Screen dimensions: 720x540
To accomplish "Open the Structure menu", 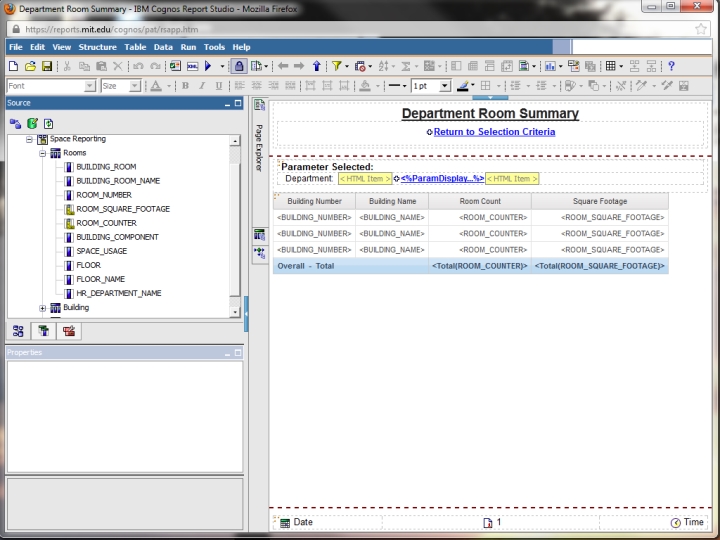I will click(x=97, y=47).
